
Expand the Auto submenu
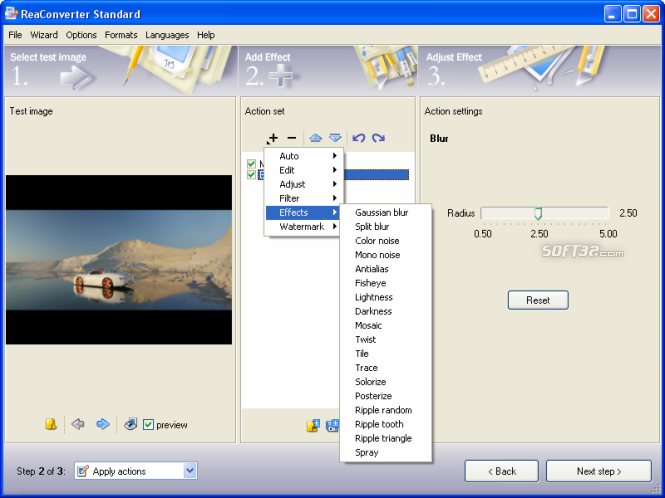click(x=304, y=156)
